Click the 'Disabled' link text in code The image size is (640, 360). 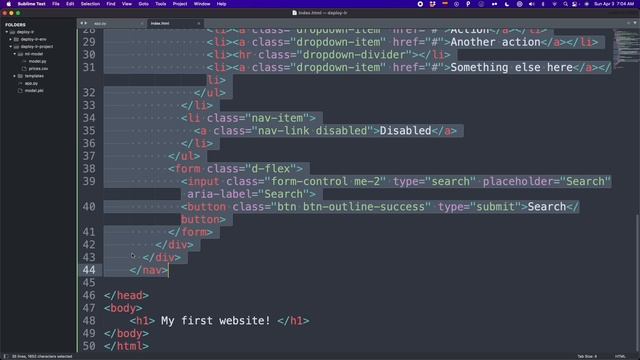405,131
